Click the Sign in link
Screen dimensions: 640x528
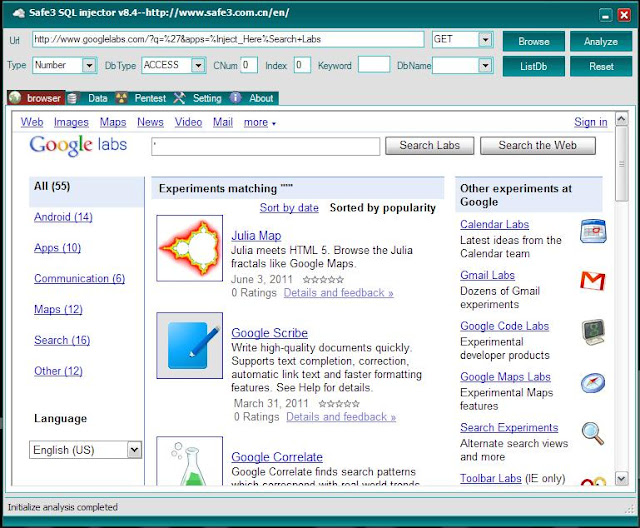[x=591, y=122]
